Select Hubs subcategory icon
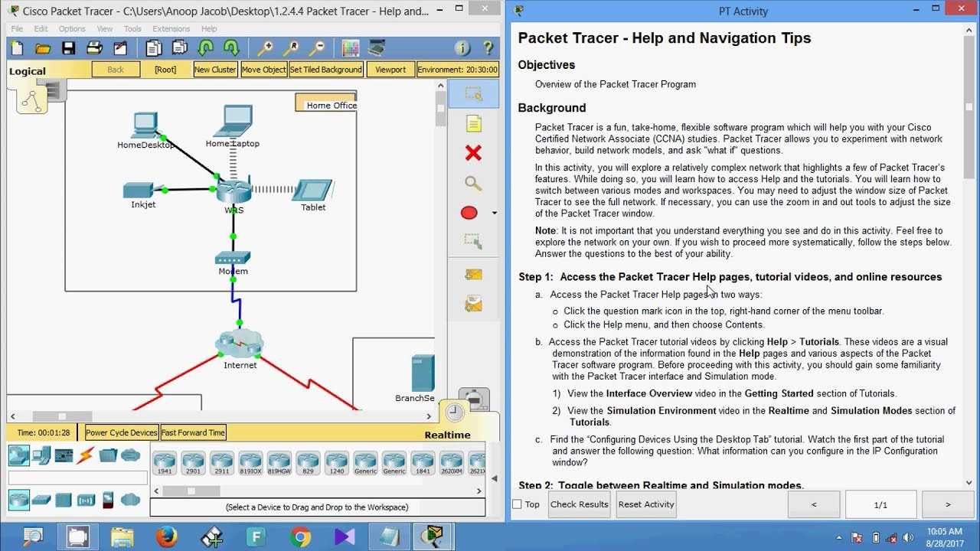The width and height of the screenshot is (980, 551). pyautogui.click(x=64, y=500)
